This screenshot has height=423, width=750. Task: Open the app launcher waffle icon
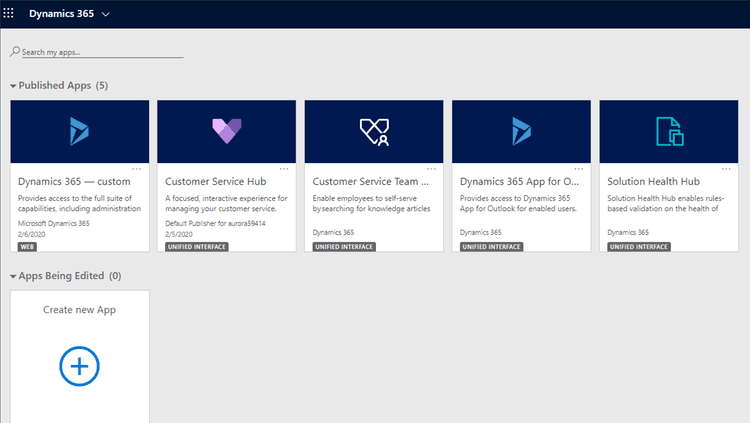(x=10, y=14)
